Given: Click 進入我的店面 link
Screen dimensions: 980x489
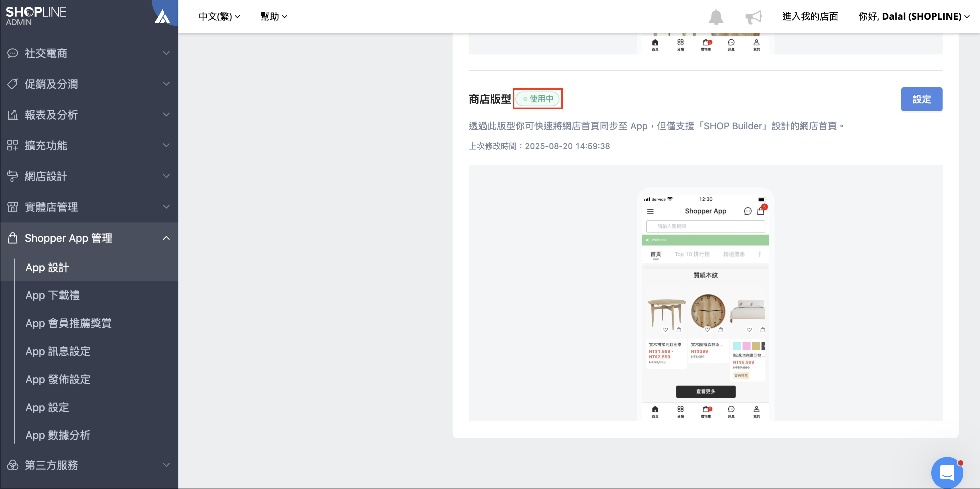Looking at the screenshot, I should tap(810, 16).
